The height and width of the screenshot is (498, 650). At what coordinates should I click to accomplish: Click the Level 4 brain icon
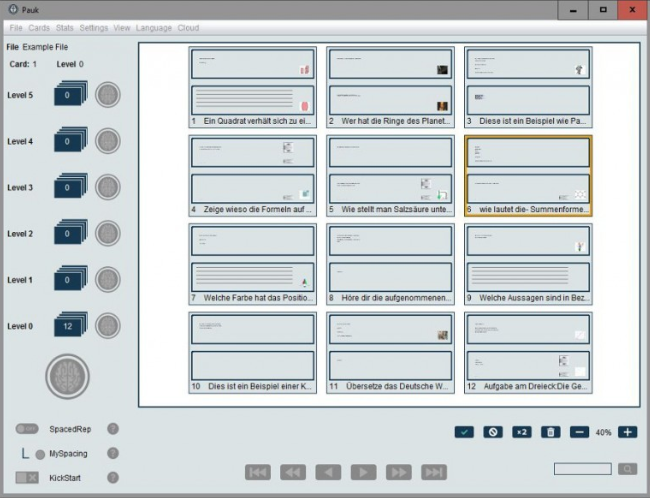(108, 141)
